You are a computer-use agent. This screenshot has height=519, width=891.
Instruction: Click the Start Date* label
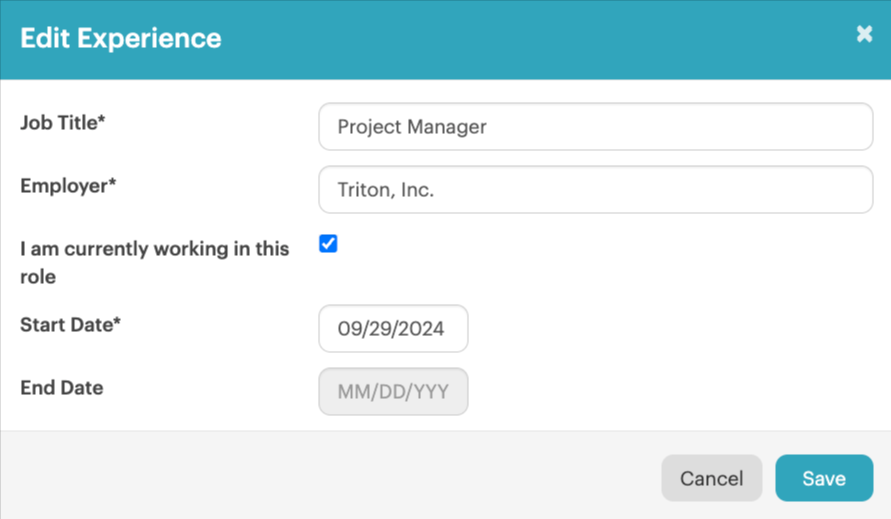click(70, 325)
